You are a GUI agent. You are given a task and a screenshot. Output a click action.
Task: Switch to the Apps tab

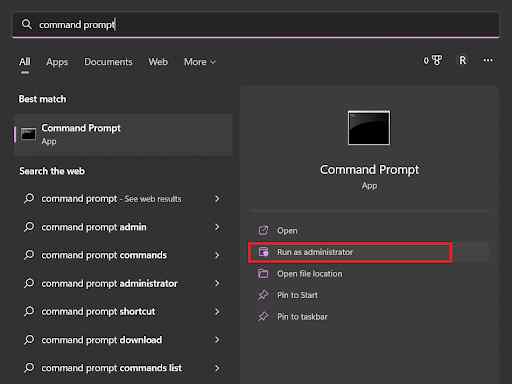(57, 62)
